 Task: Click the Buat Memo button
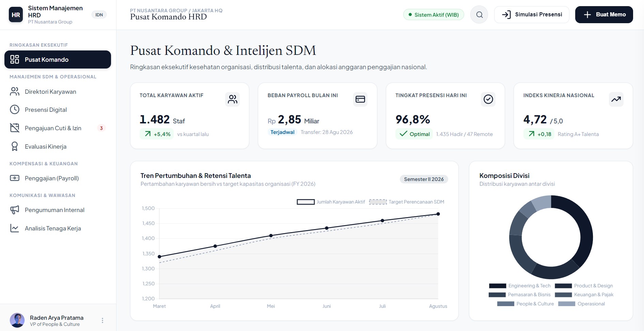(x=604, y=15)
